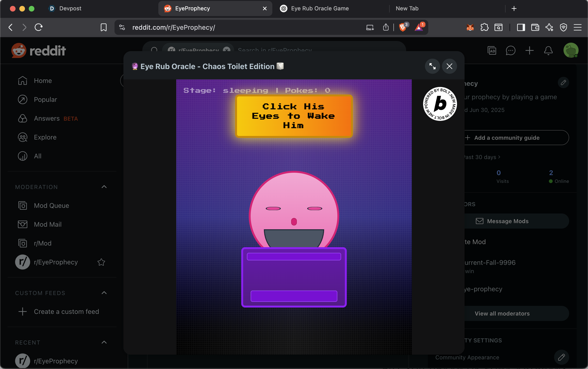The height and width of the screenshot is (369, 588).
Task: Expand the game to fullscreen
Action: pyautogui.click(x=432, y=66)
